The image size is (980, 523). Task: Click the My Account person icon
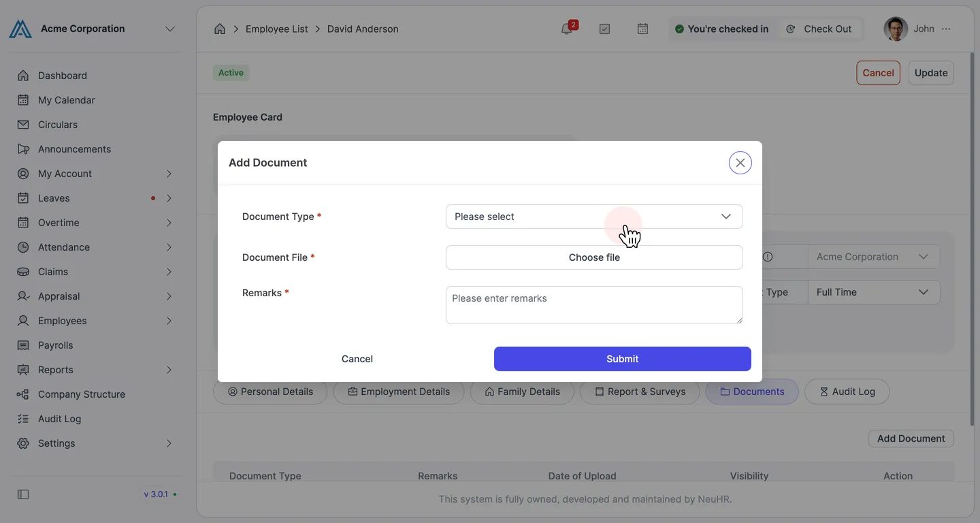23,174
